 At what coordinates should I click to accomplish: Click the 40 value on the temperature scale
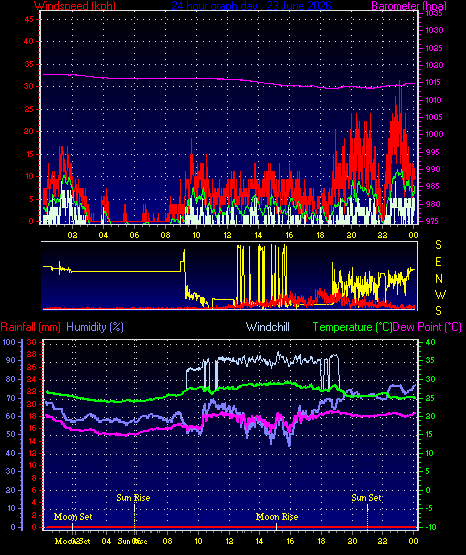pyautogui.click(x=431, y=342)
